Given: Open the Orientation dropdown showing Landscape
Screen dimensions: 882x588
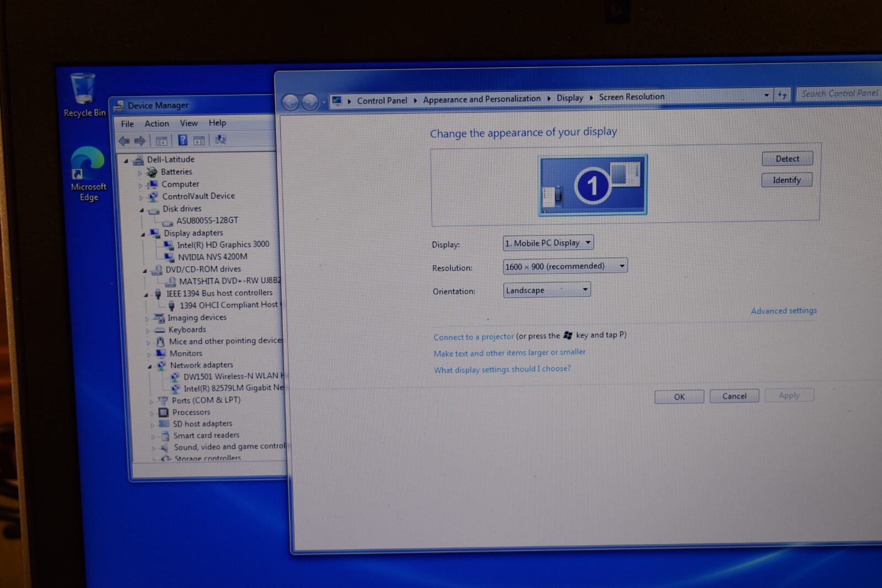Looking at the screenshot, I should pos(547,290).
